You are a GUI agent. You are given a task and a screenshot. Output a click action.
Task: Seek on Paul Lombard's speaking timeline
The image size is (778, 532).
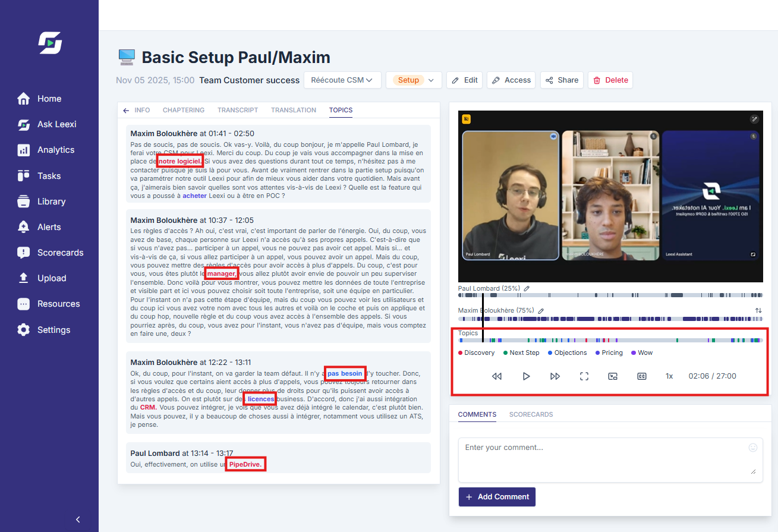(610, 295)
